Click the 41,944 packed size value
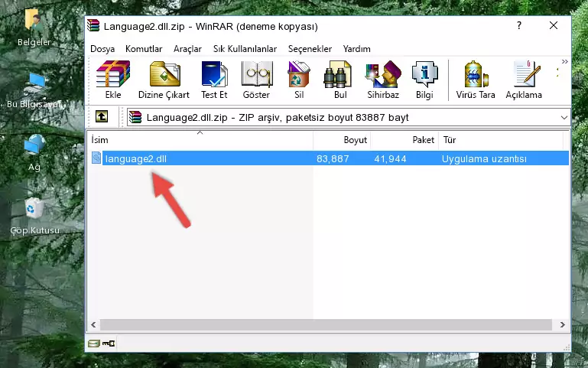The image size is (588, 368). pyautogui.click(x=390, y=158)
